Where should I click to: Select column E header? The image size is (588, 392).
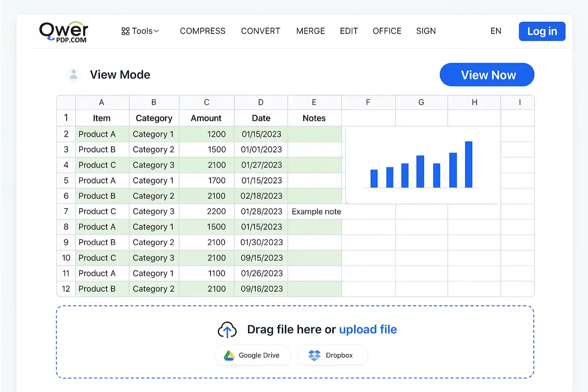click(x=314, y=102)
